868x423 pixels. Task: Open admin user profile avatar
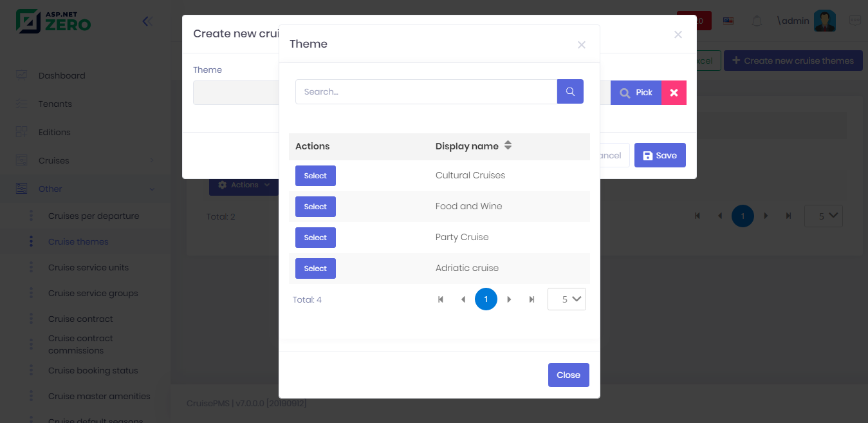coord(825,21)
